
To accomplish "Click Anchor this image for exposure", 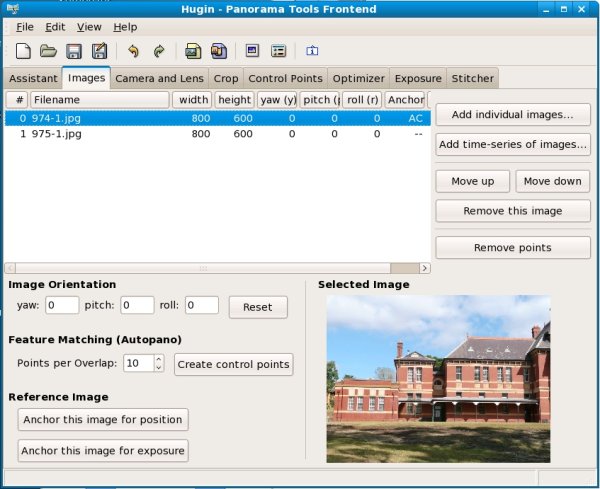I will (x=103, y=450).
